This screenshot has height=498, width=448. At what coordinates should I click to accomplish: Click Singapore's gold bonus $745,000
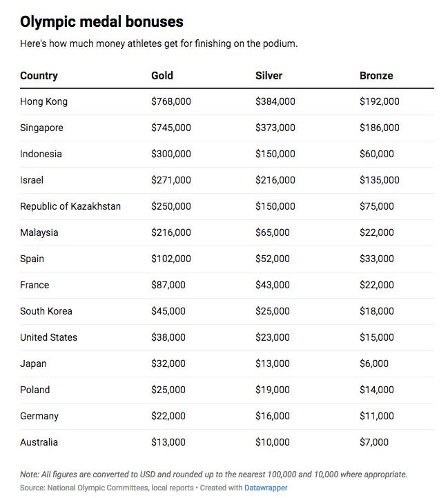point(171,128)
